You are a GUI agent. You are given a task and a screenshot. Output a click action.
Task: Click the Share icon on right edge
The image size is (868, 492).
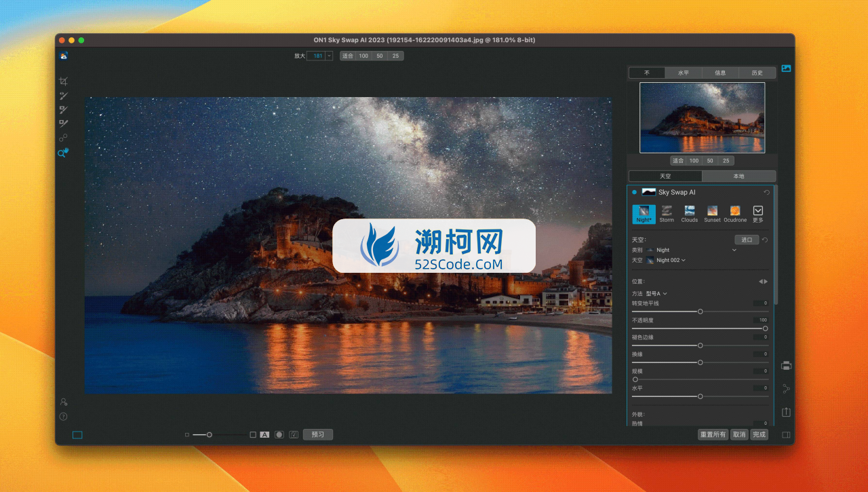786,389
